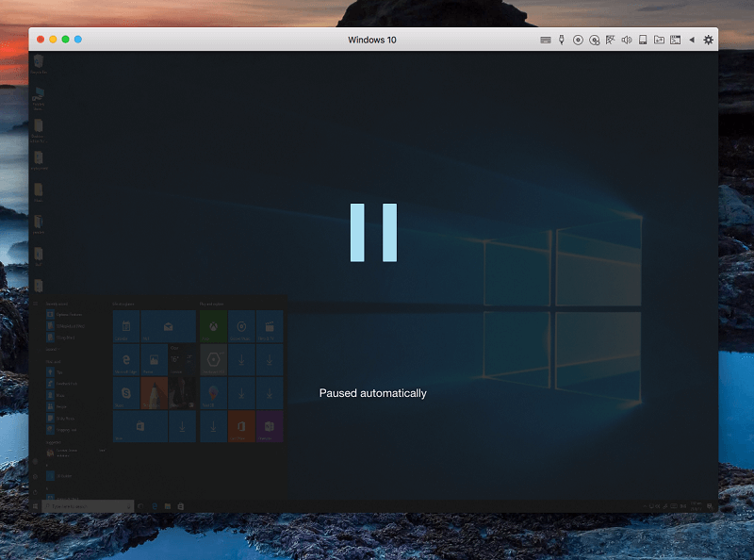Open the Mail tile in Start menu
The width and height of the screenshot is (754, 560).
tap(169, 326)
